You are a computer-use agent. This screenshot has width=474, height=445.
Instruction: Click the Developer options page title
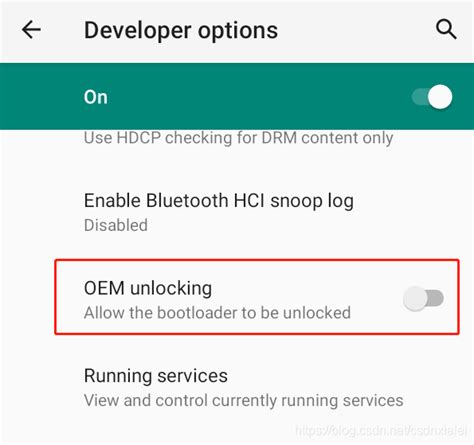[181, 30]
